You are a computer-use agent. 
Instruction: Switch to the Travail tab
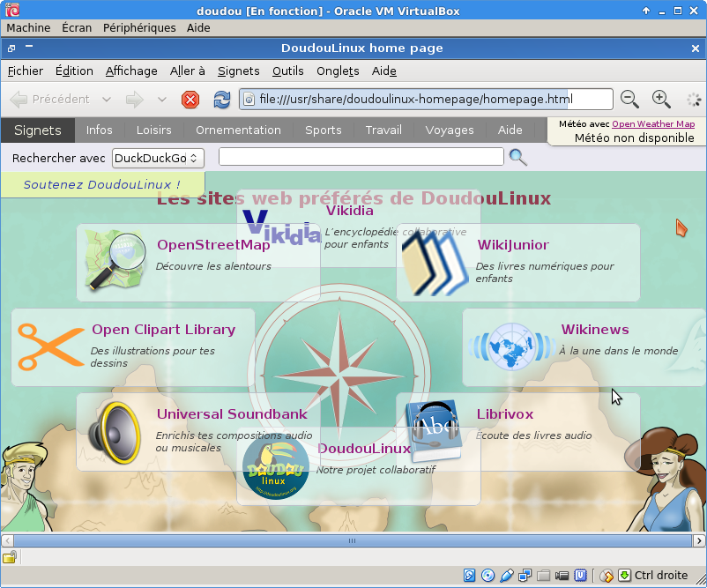coord(383,130)
